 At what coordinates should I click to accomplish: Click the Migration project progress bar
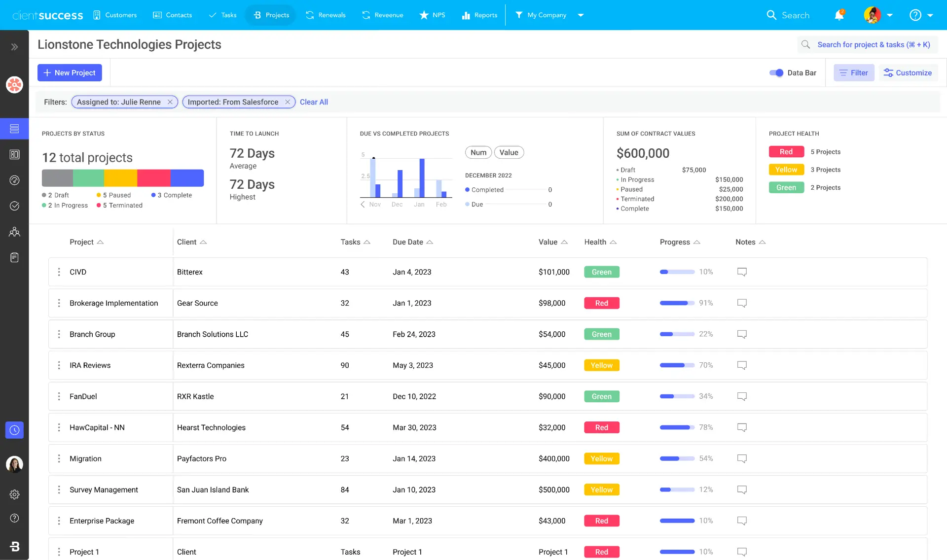pos(677,458)
